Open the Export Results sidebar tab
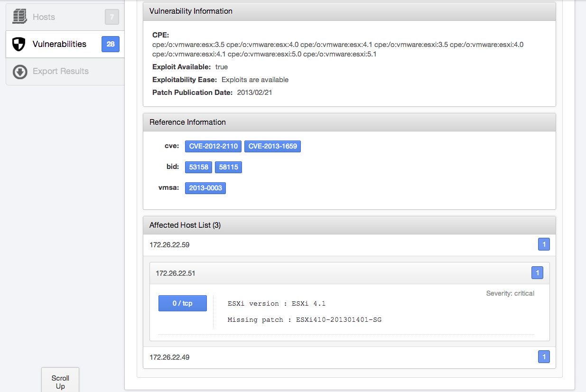The image size is (586, 392). [x=65, y=72]
